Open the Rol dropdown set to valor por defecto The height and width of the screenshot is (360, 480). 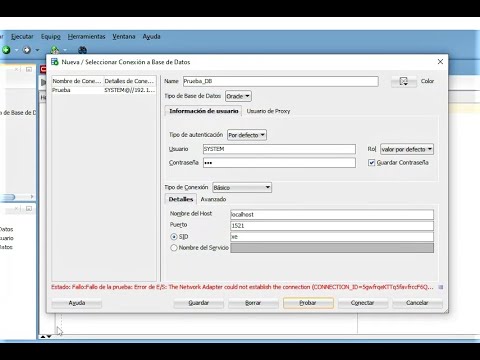click(407, 149)
